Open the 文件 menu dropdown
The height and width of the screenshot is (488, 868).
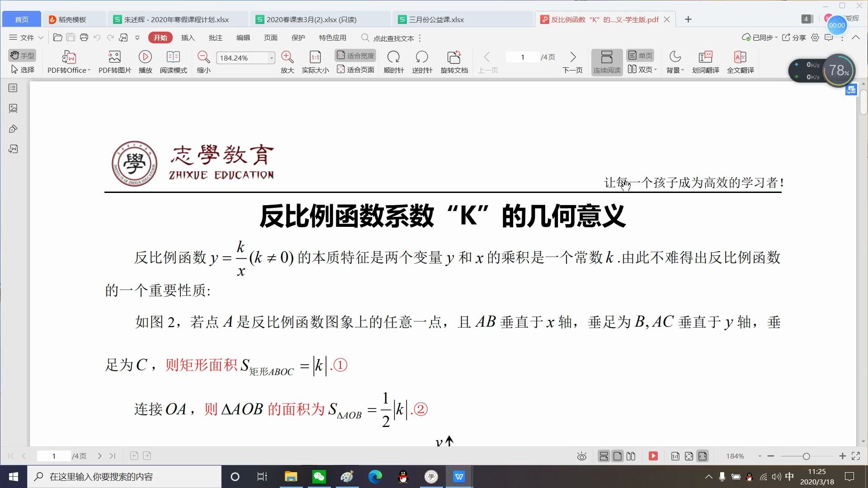[27, 38]
